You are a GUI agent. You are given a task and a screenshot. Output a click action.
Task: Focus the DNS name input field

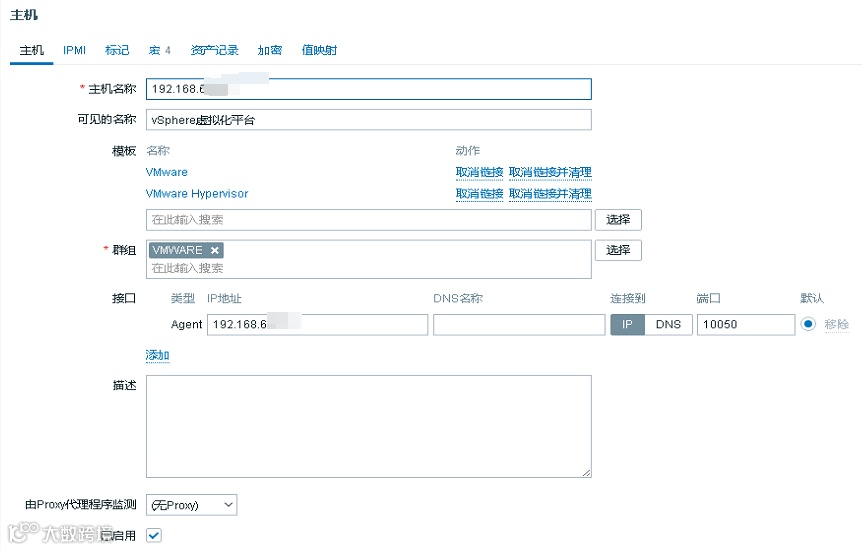[519, 324]
